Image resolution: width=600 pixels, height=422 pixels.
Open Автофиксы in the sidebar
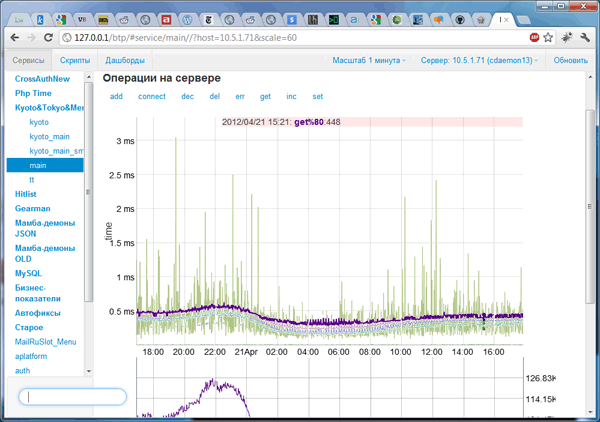point(38,313)
